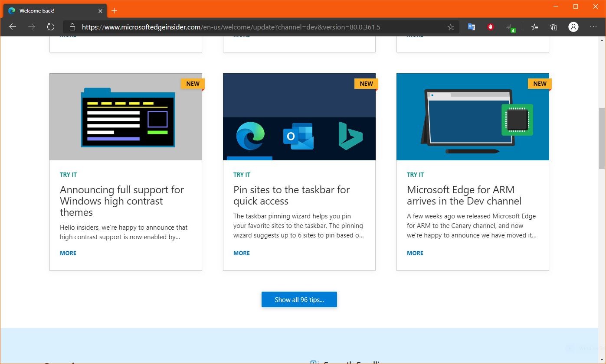Click NEW badge on Edge ARM card

pos(540,84)
